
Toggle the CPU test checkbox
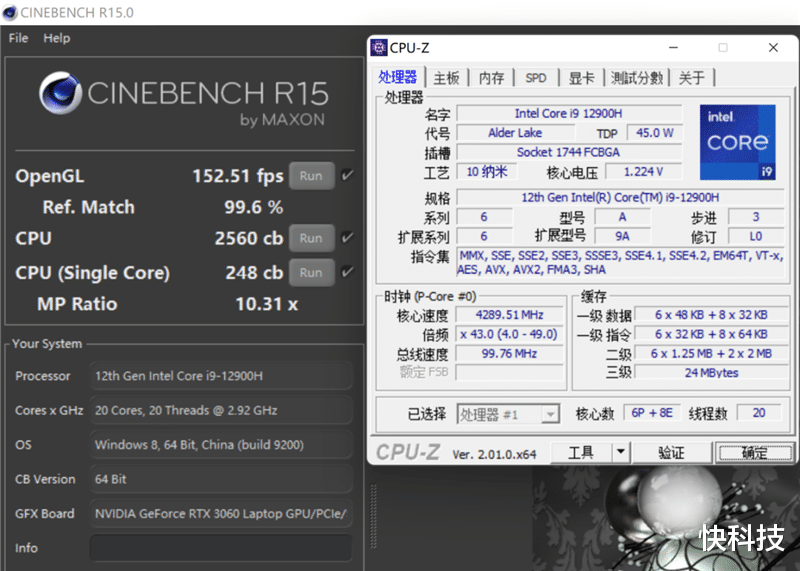pos(347,238)
